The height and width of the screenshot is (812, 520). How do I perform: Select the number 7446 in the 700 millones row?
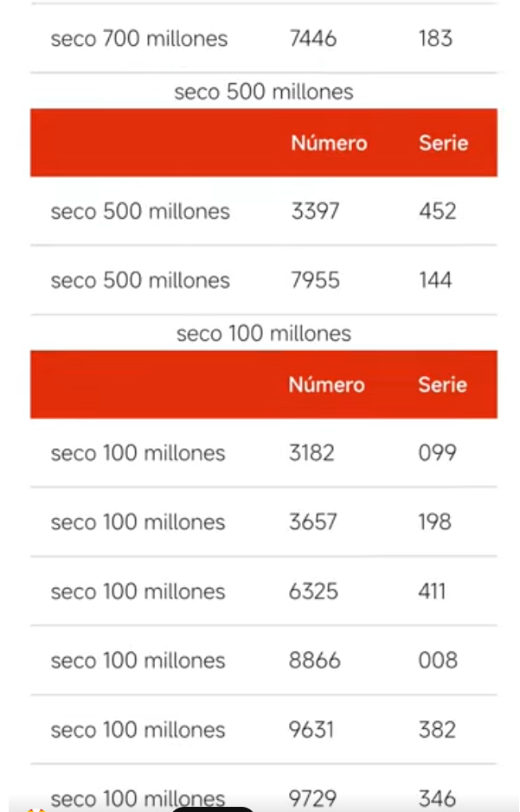pyautogui.click(x=313, y=38)
